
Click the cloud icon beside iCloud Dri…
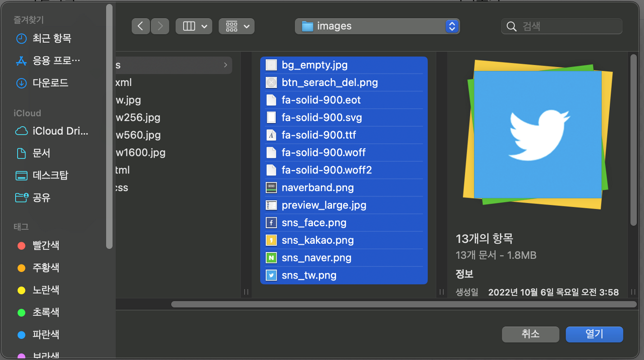21,131
